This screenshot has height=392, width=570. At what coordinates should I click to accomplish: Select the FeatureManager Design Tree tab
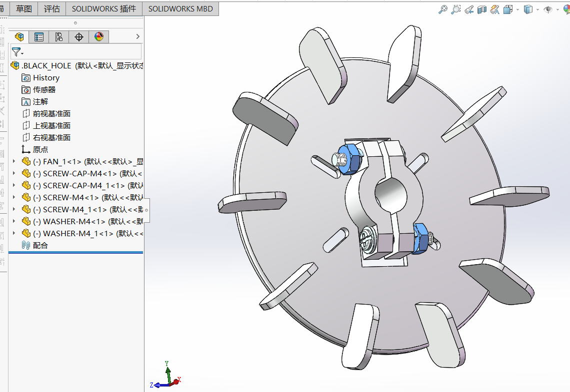[x=19, y=36]
